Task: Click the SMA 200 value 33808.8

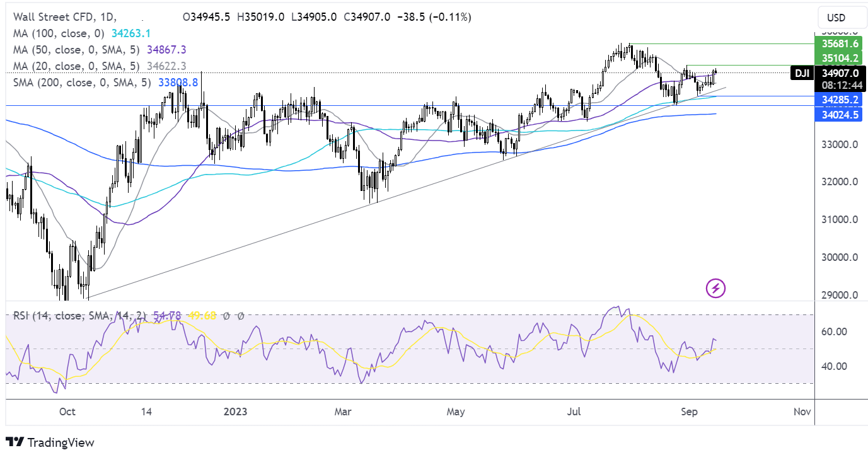Action: pyautogui.click(x=178, y=82)
